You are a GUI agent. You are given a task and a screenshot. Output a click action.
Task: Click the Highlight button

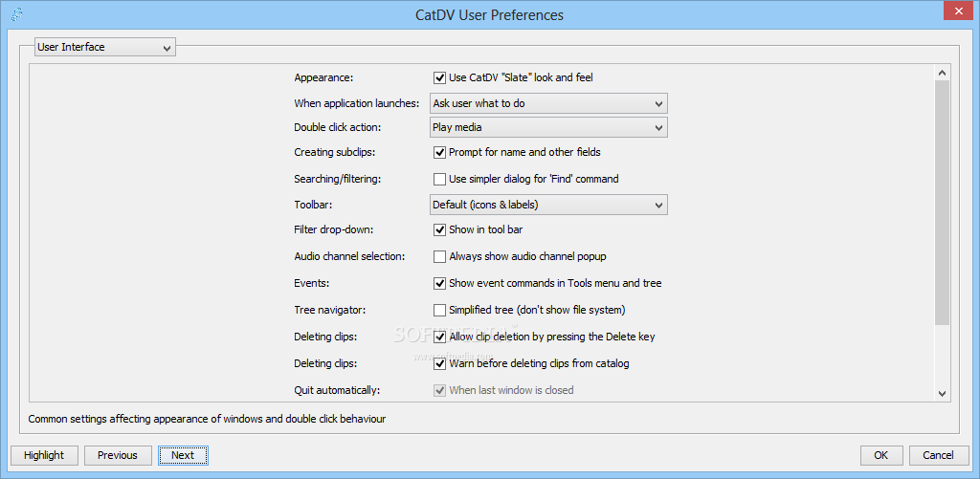pos(44,455)
